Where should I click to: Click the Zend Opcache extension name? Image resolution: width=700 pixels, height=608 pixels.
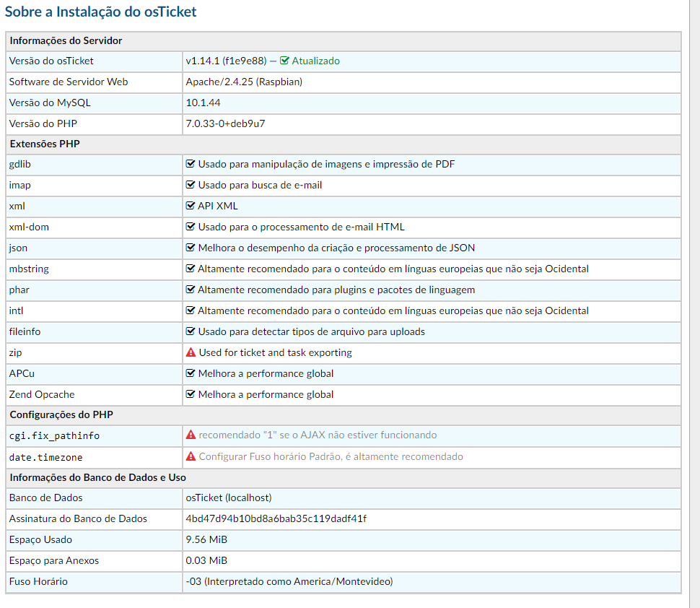[x=42, y=394]
